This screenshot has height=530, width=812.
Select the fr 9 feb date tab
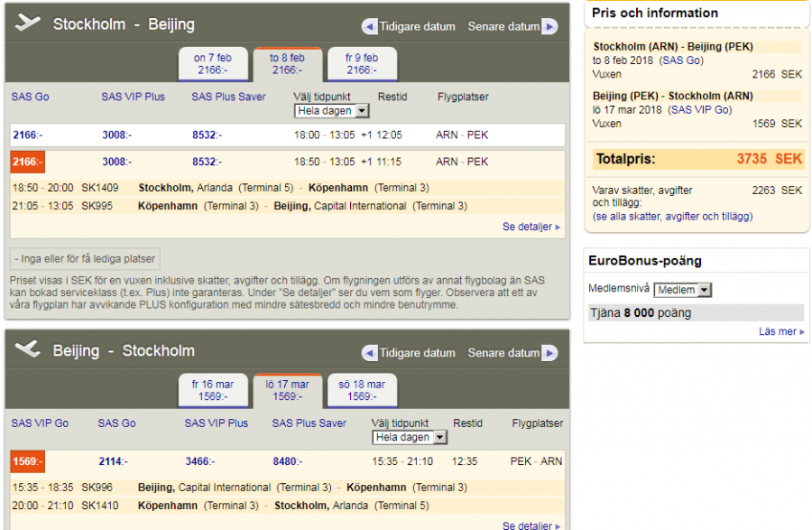pos(362,64)
